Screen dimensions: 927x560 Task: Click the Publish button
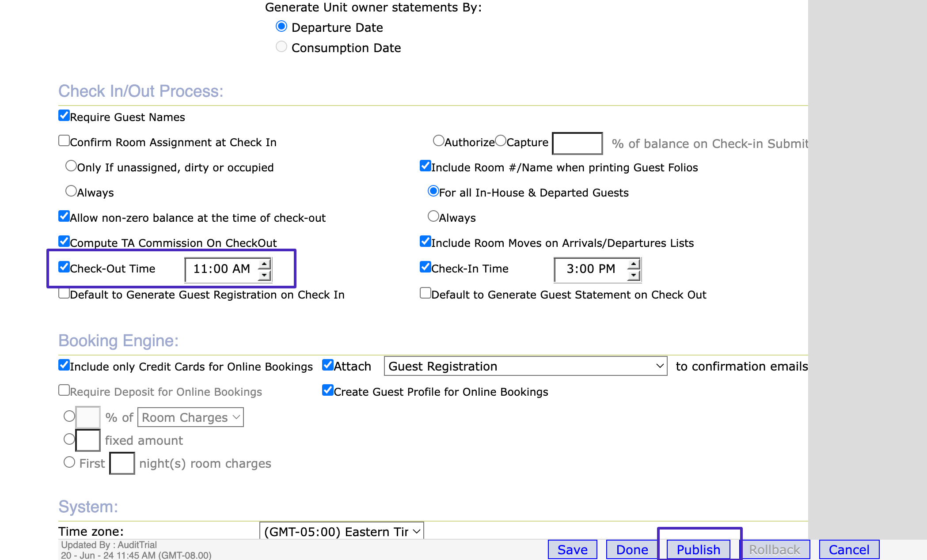[x=698, y=549]
